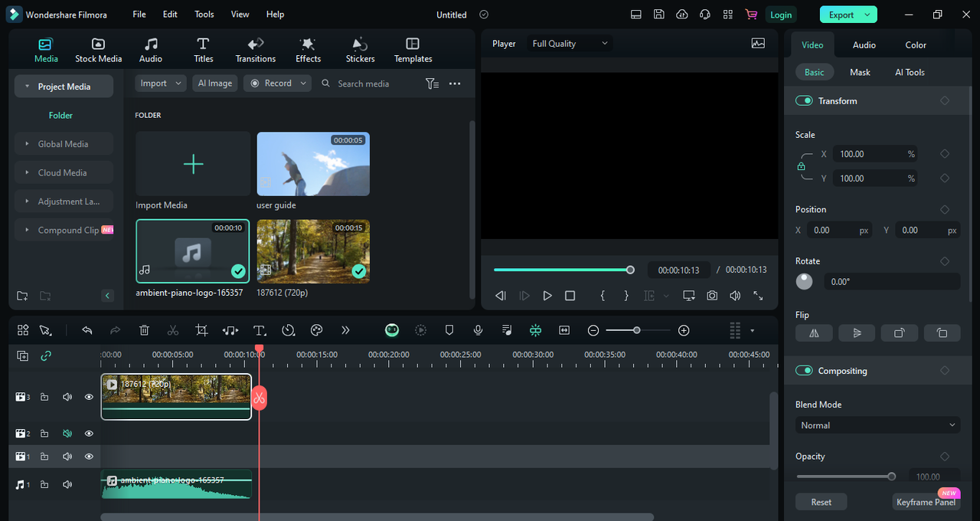Disable the Transform toggle in the Video panel
The image size is (980, 521).
pyautogui.click(x=803, y=100)
